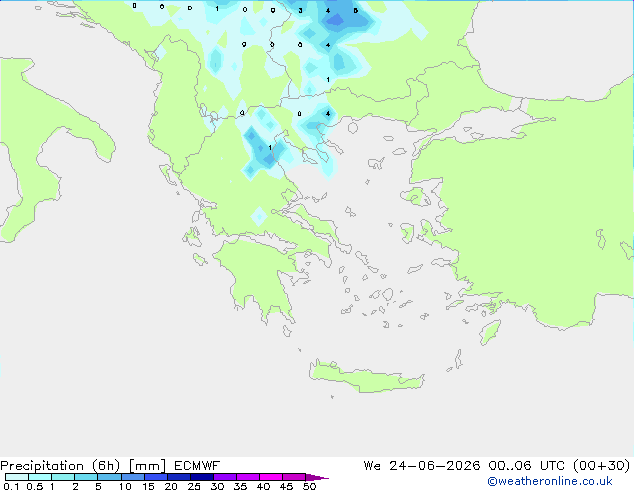This screenshot has width=634, height=490.
Task: Select the legend swatch for 35–40 mm
Action: click(x=247, y=477)
